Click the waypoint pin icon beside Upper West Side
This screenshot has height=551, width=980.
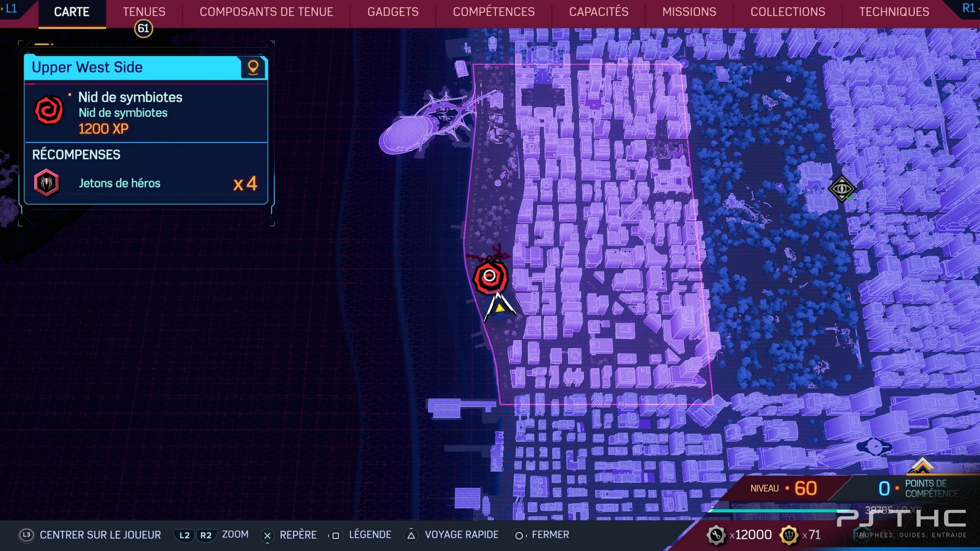253,67
